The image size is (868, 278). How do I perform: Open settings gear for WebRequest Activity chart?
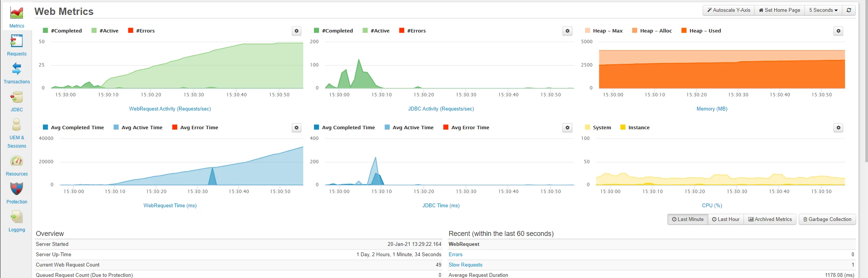click(296, 31)
